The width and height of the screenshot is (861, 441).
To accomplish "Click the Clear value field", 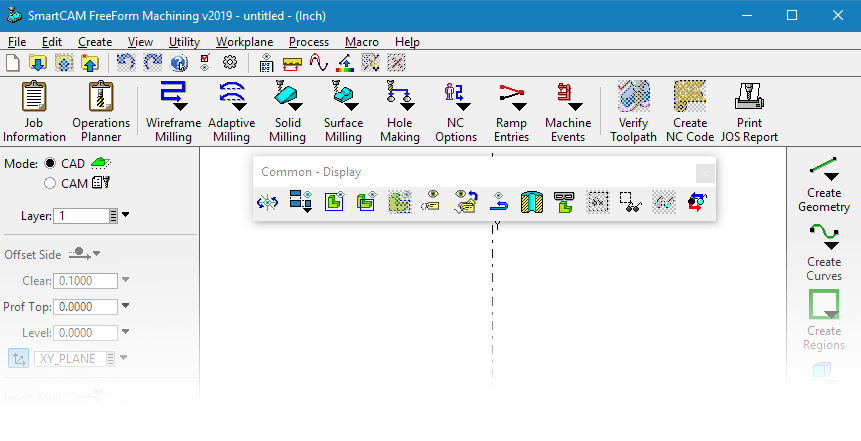I will pos(85,281).
